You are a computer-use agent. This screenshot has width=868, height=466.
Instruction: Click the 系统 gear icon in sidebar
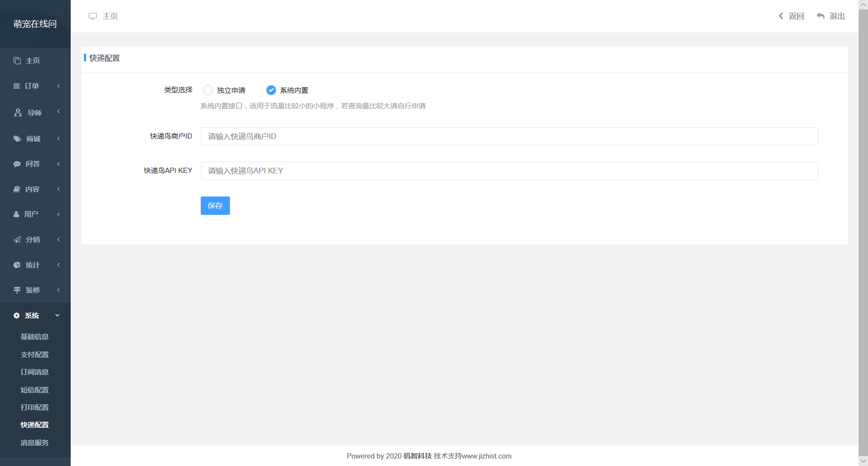click(x=16, y=316)
